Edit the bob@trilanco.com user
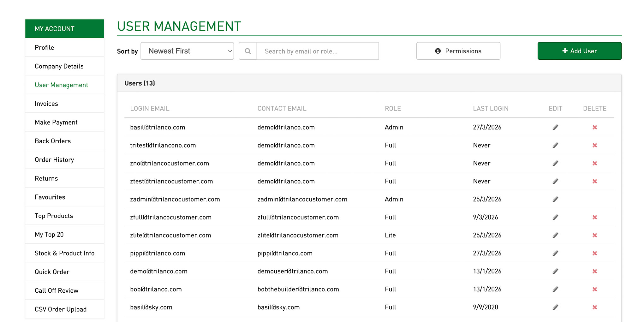Screen dimensions: 644x322 555,289
